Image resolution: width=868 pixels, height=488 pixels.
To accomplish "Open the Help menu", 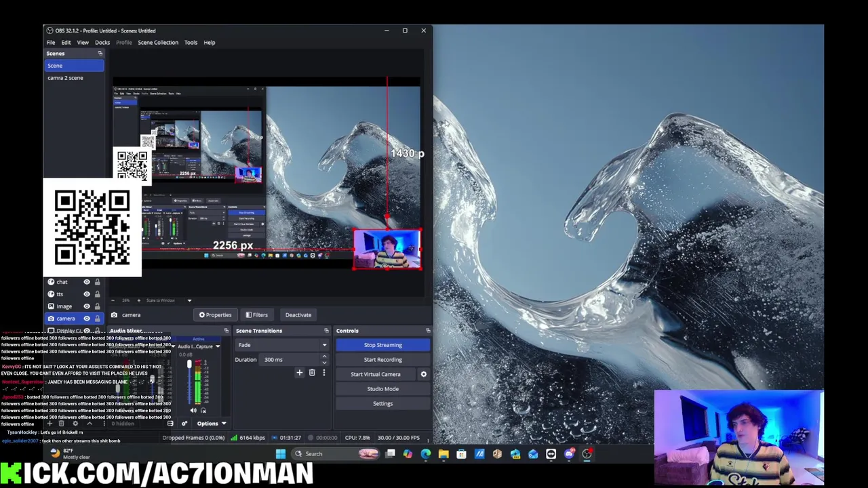I will pyautogui.click(x=210, y=42).
